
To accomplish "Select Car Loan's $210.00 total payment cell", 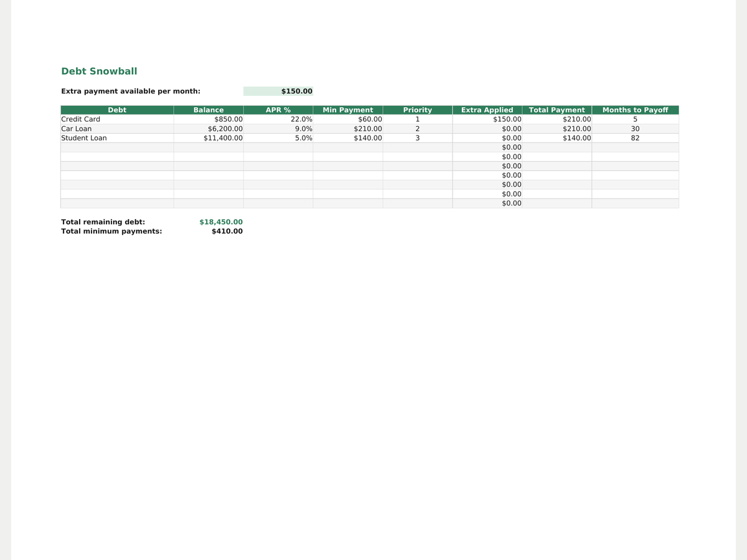I will click(x=557, y=129).
